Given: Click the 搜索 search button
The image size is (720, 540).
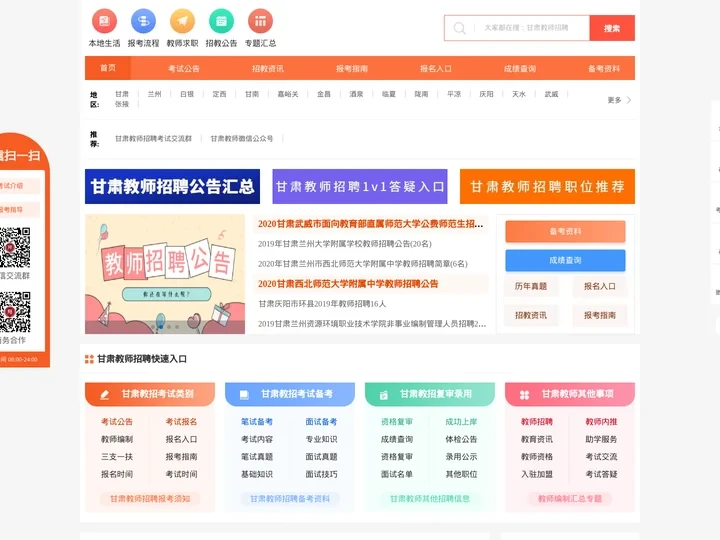Looking at the screenshot, I should [x=612, y=28].
